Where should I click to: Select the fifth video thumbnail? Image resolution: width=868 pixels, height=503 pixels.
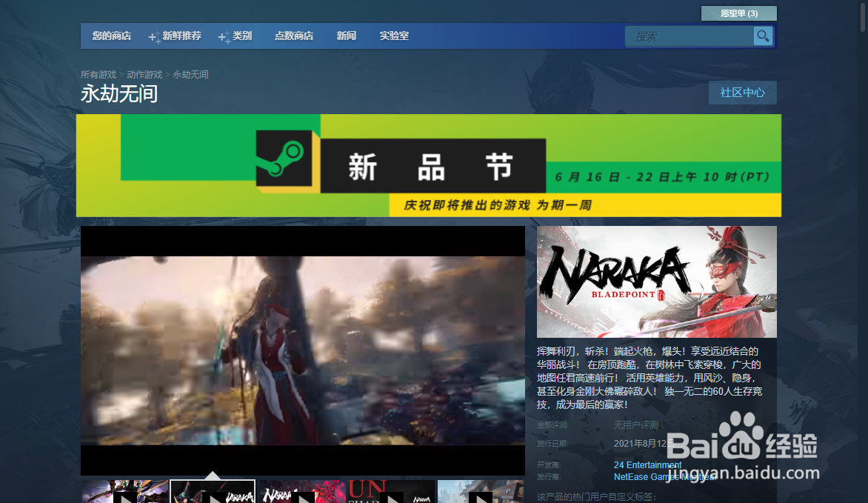coord(481,491)
